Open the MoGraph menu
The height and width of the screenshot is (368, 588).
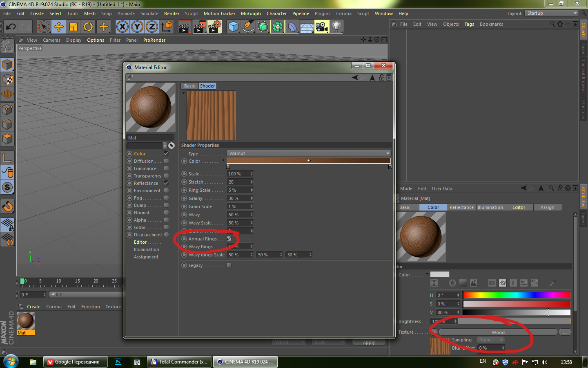[251, 13]
